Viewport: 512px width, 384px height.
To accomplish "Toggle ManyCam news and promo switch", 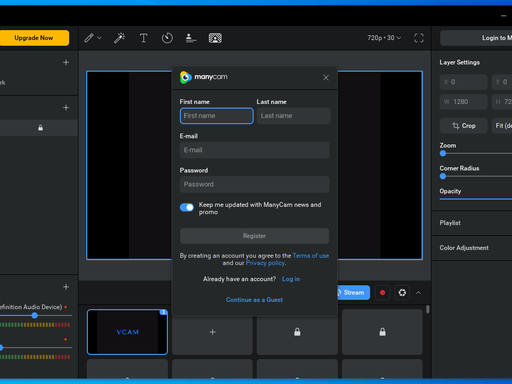I will point(187,207).
